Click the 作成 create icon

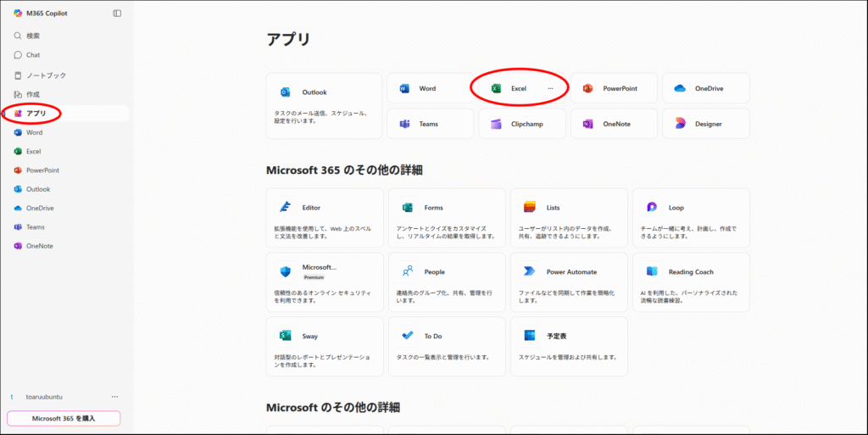pos(18,94)
